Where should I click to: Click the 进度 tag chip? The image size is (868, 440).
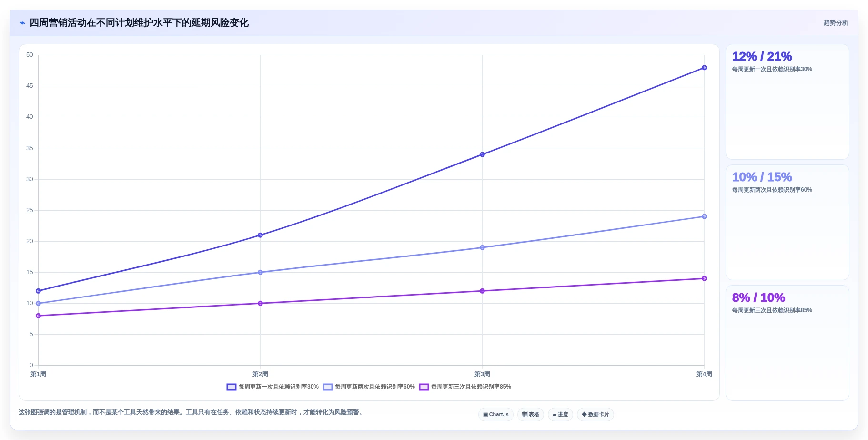560,414
